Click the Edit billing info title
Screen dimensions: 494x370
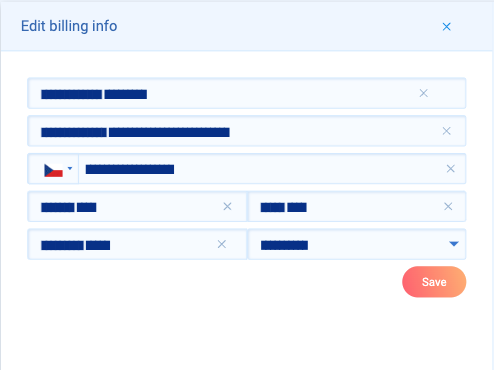tap(69, 26)
